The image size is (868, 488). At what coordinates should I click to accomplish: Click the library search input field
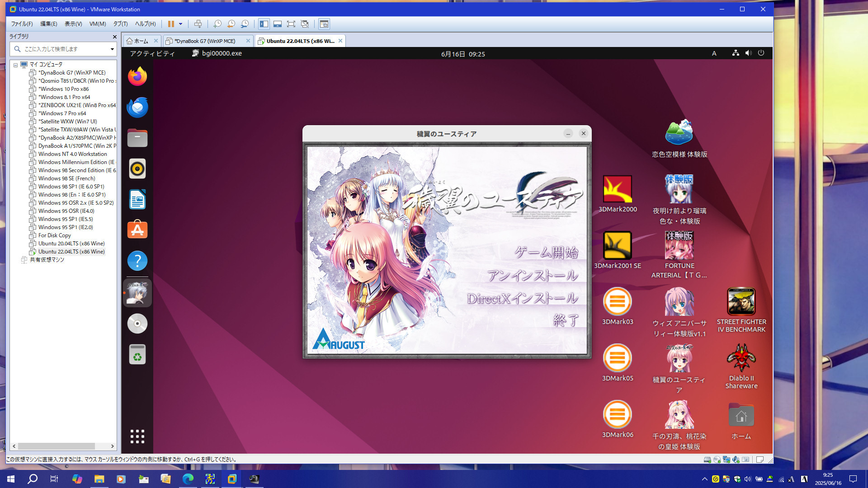coord(63,49)
